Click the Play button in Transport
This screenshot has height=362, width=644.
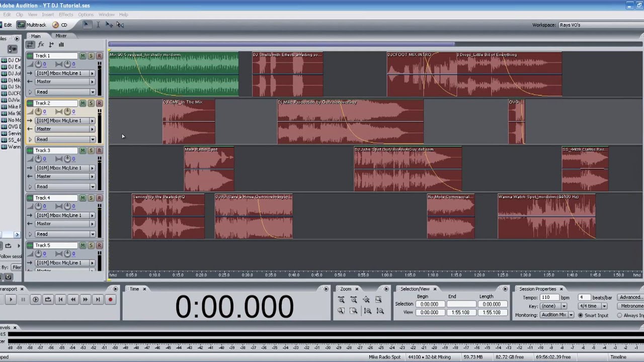[11, 300]
